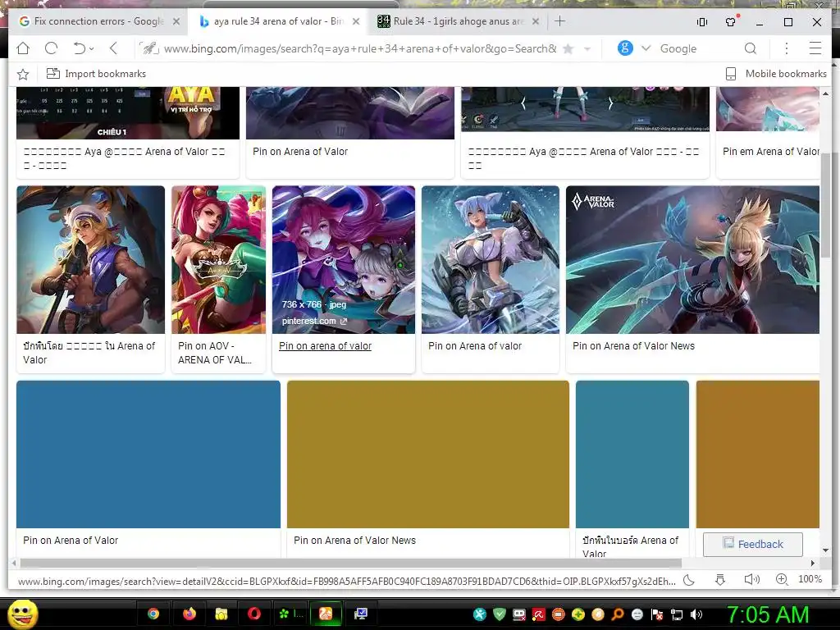840x630 pixels.
Task: Click into the Google search box
Action: (x=696, y=48)
